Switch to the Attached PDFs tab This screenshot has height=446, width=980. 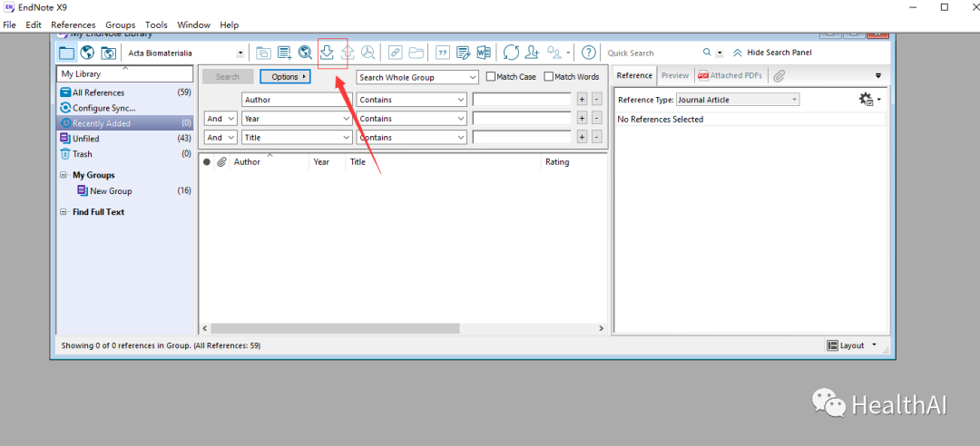[730, 75]
